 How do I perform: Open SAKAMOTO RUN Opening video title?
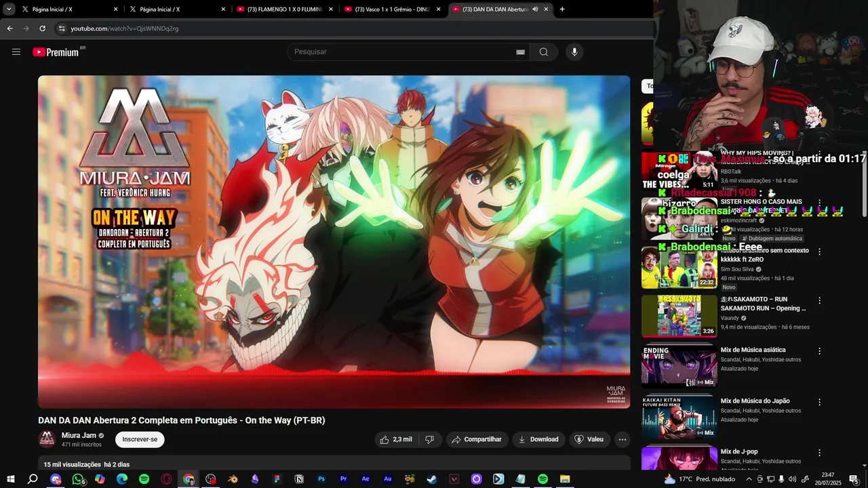[x=763, y=304]
